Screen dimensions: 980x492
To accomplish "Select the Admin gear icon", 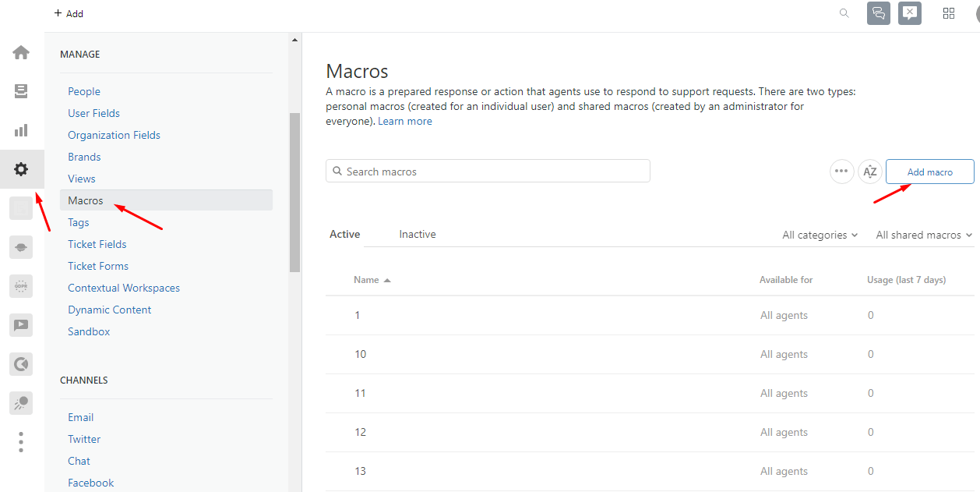I will 21,168.
